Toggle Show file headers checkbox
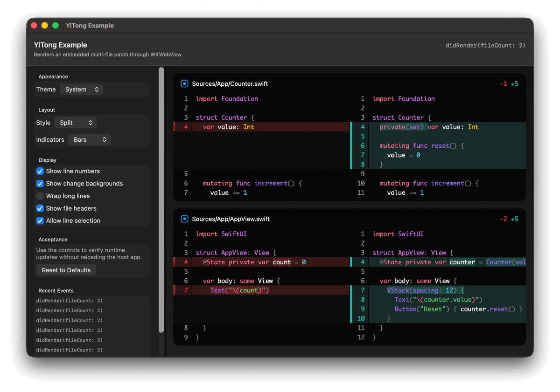This screenshot has width=560, height=392. point(40,208)
